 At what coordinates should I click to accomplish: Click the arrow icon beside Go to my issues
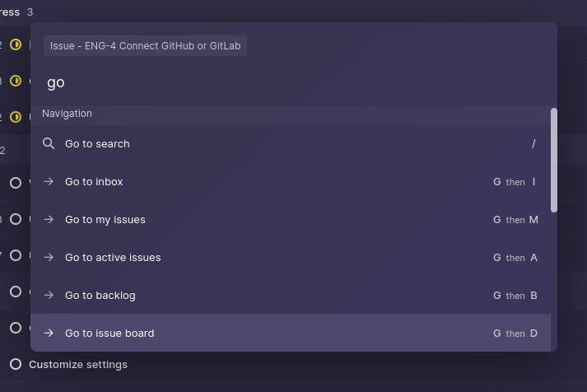pyautogui.click(x=49, y=220)
